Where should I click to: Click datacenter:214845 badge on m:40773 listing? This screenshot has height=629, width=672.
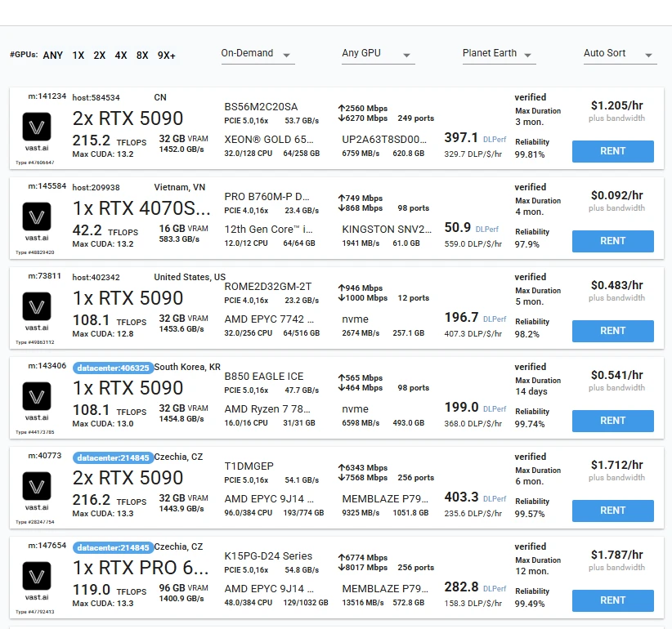(113, 457)
